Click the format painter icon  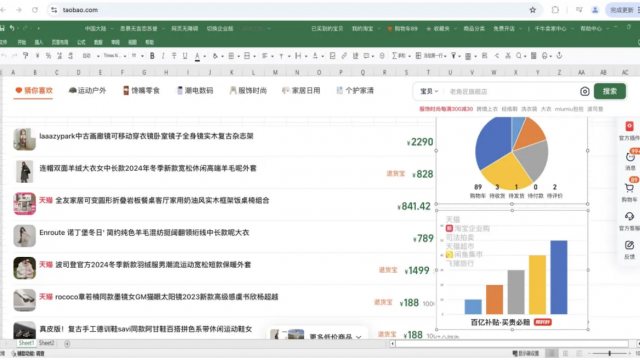pos(26,56)
